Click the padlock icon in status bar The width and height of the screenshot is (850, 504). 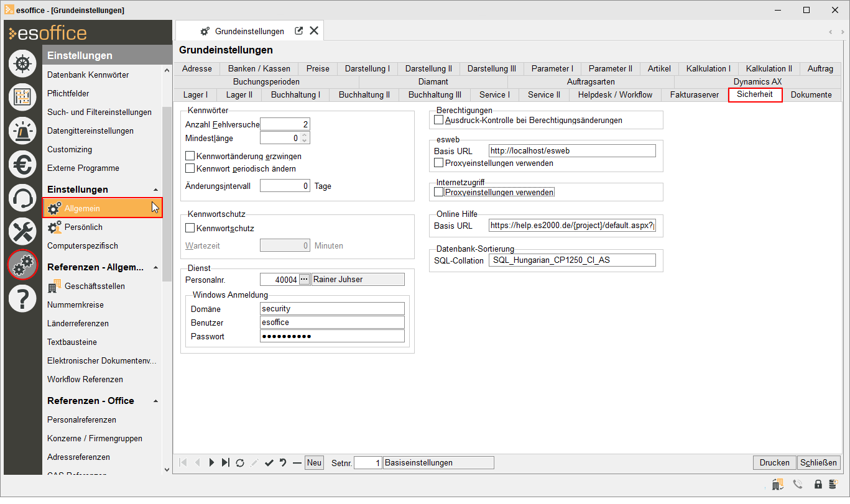click(818, 484)
